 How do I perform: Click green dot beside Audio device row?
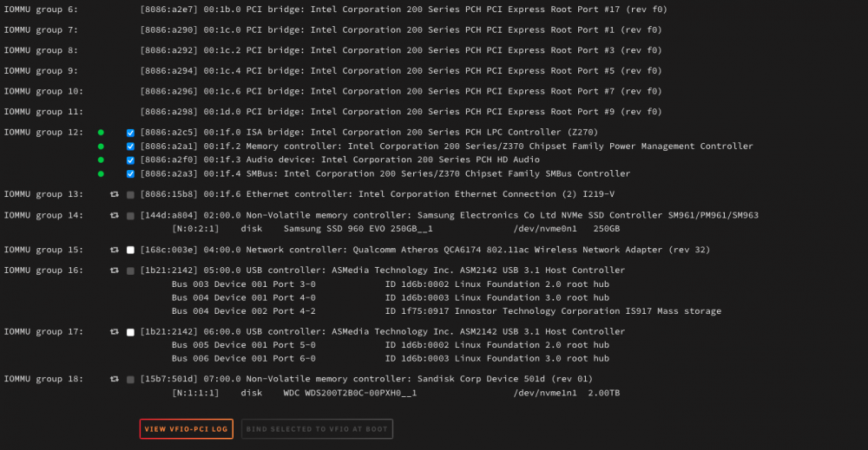(101, 160)
